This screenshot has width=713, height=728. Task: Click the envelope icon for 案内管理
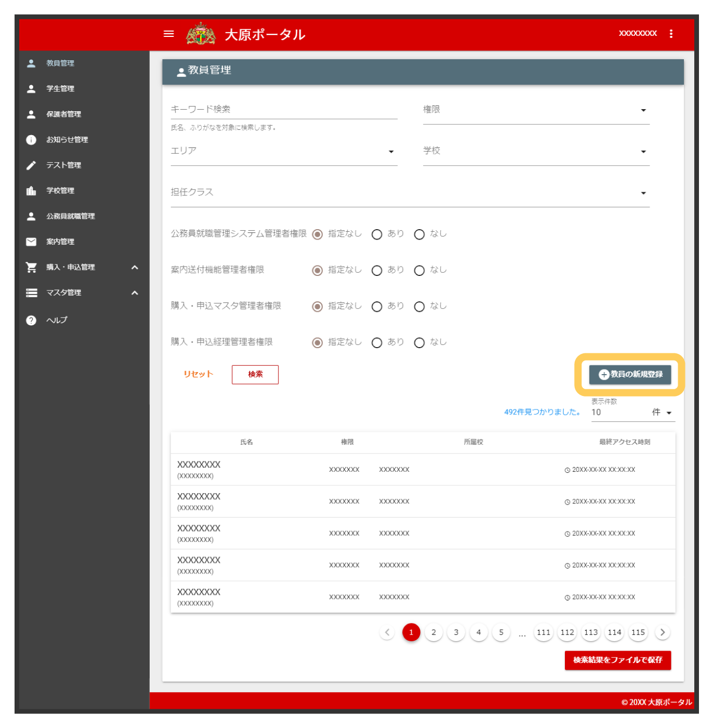(x=31, y=242)
